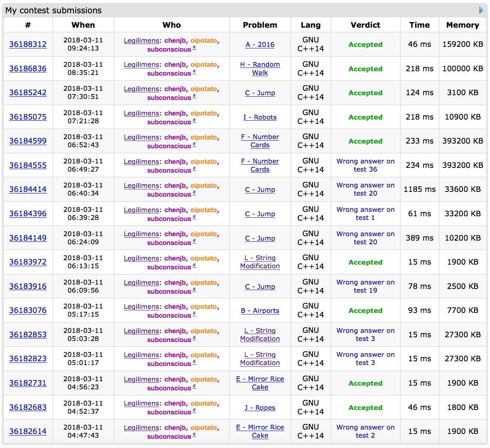
Task: Open submission 36188312
Action: coord(28,44)
